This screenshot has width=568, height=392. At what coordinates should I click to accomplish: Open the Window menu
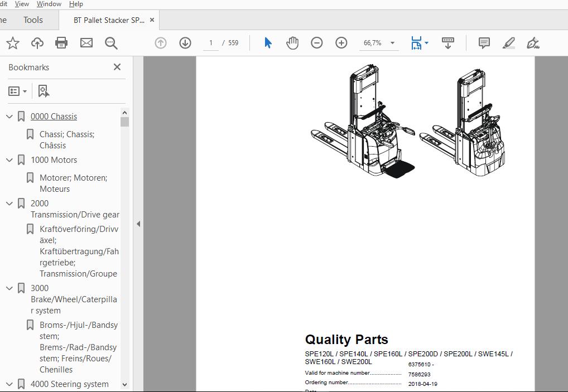coord(49,4)
